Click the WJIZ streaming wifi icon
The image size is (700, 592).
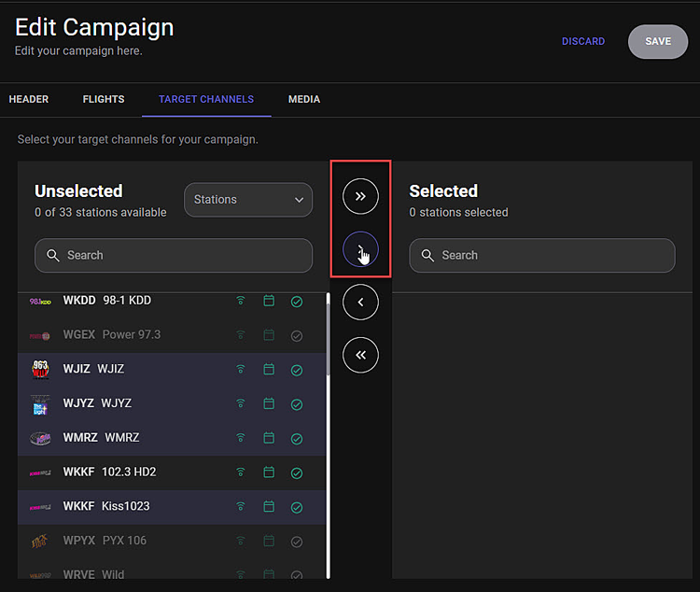point(241,370)
